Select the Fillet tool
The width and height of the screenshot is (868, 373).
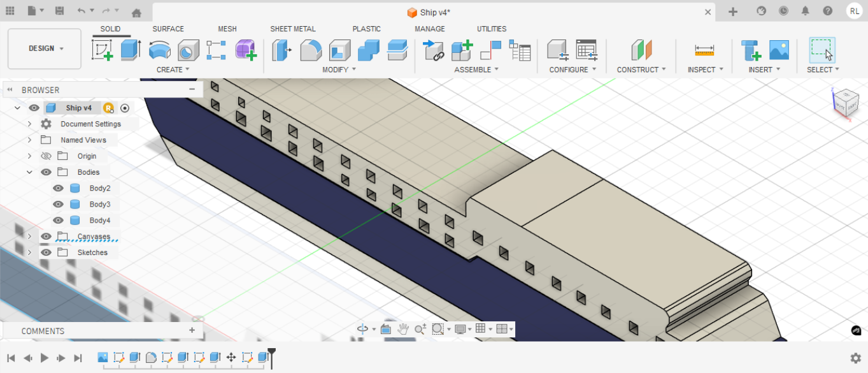click(x=311, y=50)
